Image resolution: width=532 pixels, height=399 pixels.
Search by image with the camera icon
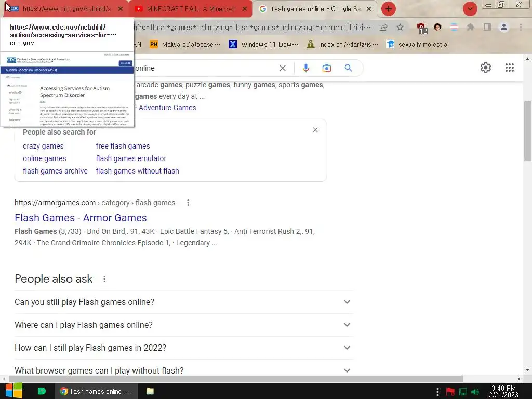point(326,68)
